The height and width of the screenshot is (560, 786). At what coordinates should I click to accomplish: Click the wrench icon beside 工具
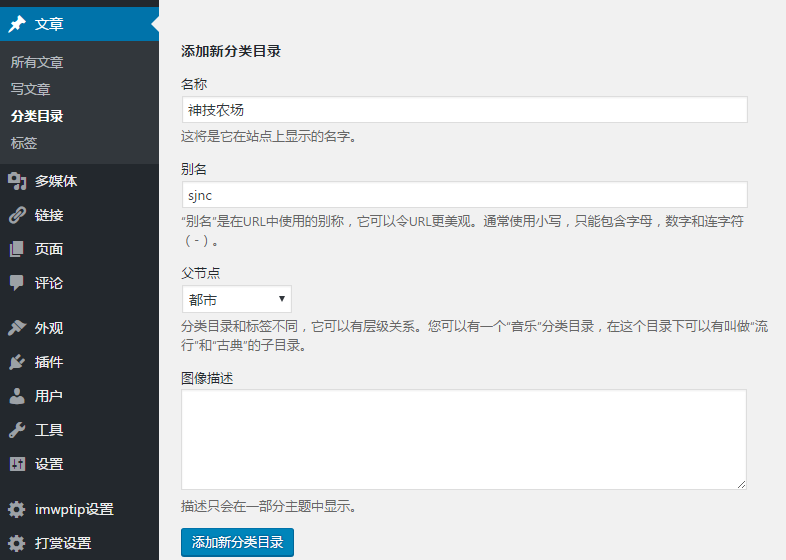pos(17,430)
